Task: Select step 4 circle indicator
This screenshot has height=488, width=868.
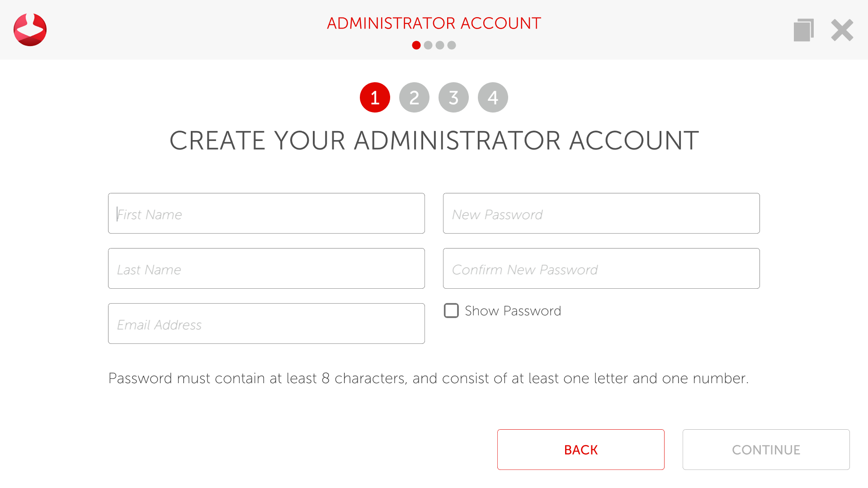Action: point(493,98)
